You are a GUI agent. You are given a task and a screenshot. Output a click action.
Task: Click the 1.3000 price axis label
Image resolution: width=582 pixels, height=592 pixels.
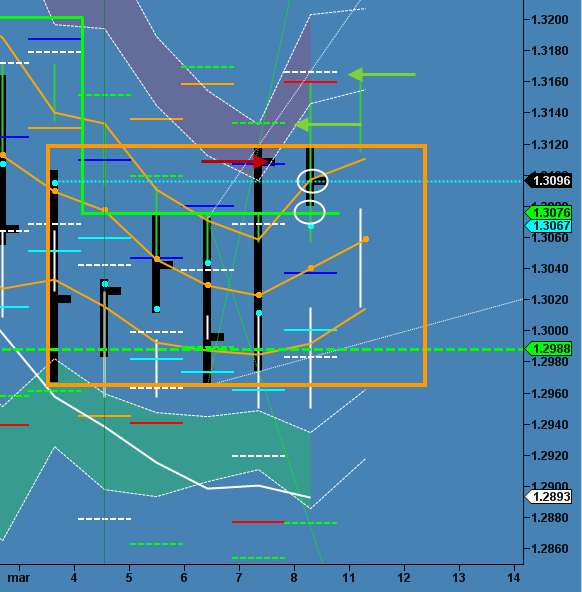click(549, 330)
